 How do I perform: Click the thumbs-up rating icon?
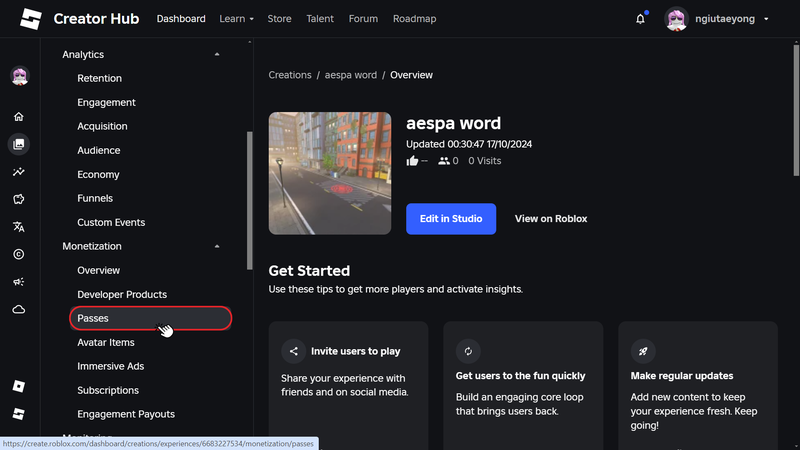[412, 161]
